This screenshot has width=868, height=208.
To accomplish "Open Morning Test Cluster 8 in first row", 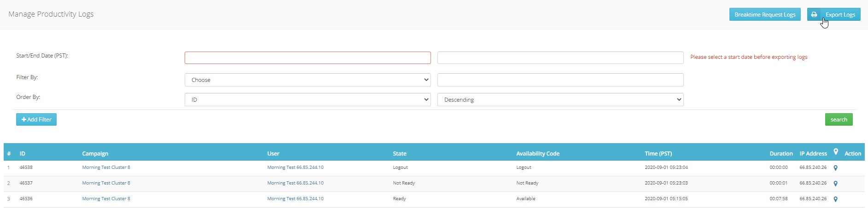I will (106, 168).
